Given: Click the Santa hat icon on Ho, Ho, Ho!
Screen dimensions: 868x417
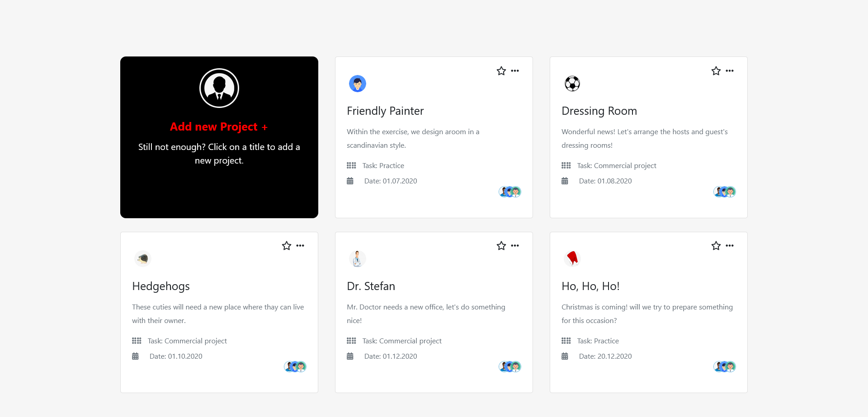Looking at the screenshot, I should click(572, 258).
